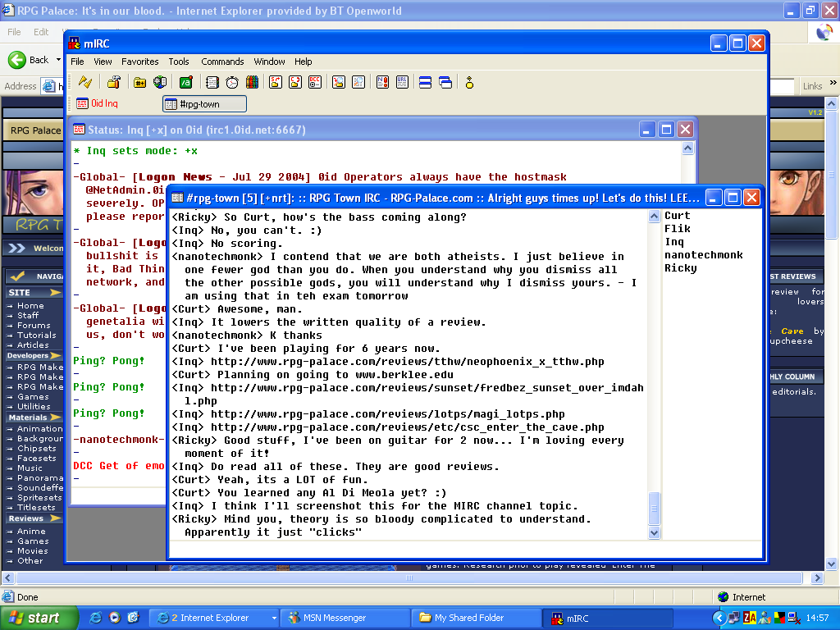840x630 pixels.
Task: Select Ricky in the nickname list
Action: pos(680,268)
